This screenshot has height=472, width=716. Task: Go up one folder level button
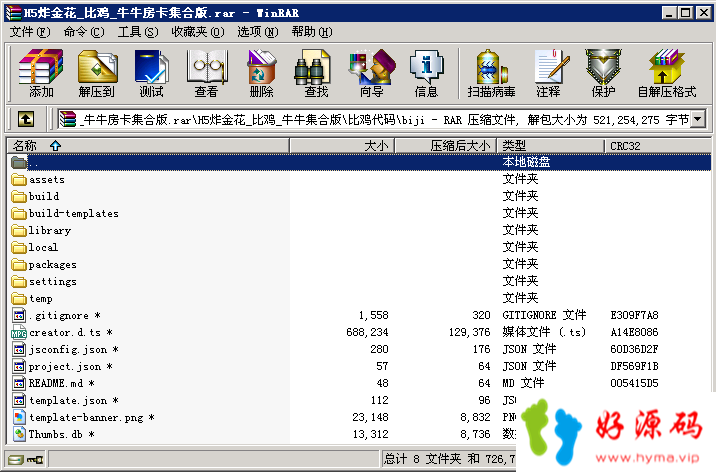click(26, 120)
